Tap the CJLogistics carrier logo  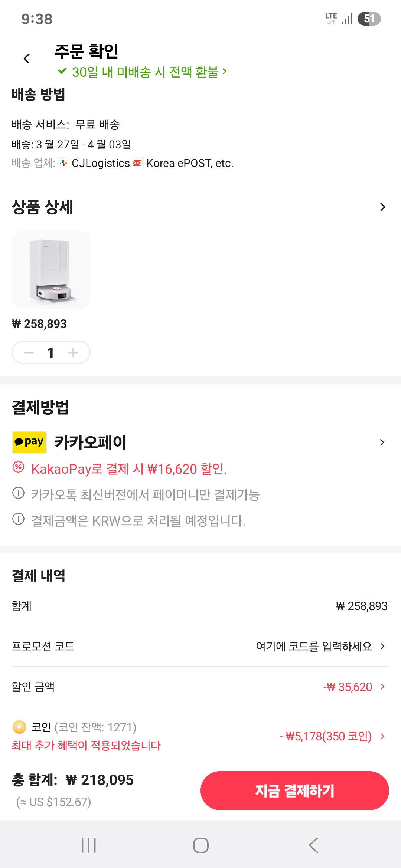pyautogui.click(x=64, y=163)
